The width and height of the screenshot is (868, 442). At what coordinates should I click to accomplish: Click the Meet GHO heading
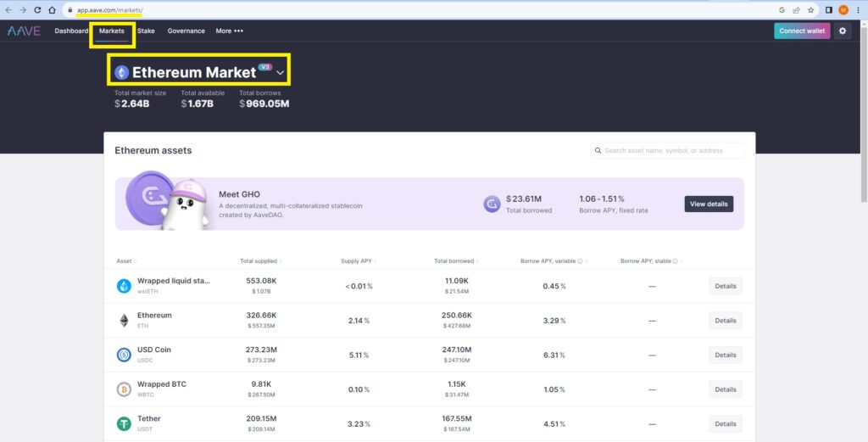[239, 194]
